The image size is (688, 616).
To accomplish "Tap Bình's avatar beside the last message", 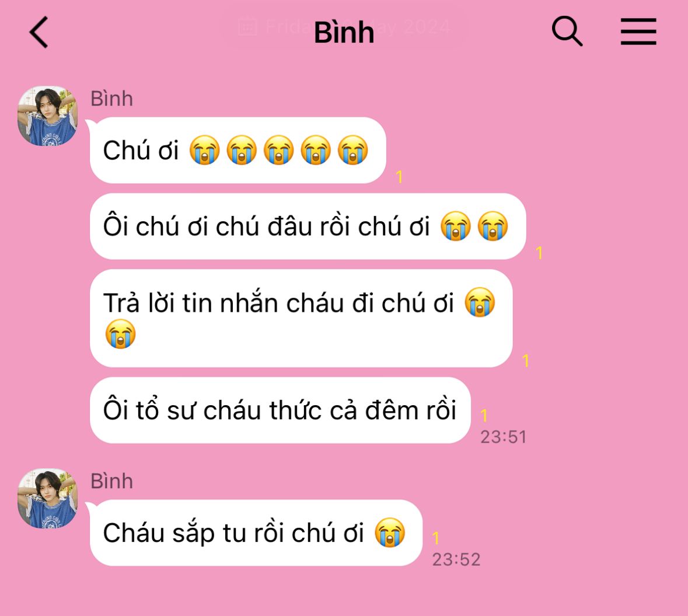I will [47, 498].
